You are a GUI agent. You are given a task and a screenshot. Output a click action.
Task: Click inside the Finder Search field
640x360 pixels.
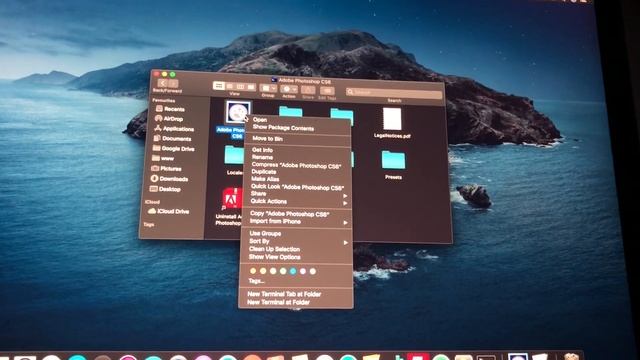point(394,93)
